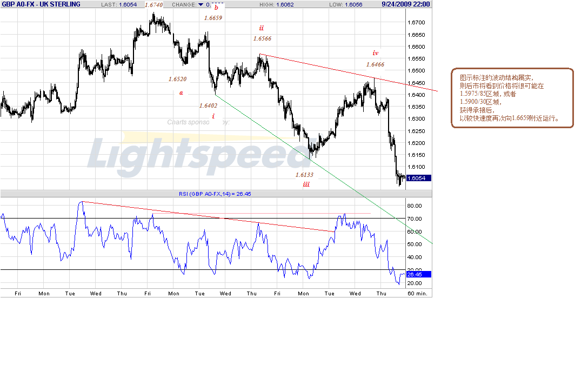Click the highlighted 26.45 RSI value marker
The height and width of the screenshot is (377, 588).
pyautogui.click(x=419, y=274)
